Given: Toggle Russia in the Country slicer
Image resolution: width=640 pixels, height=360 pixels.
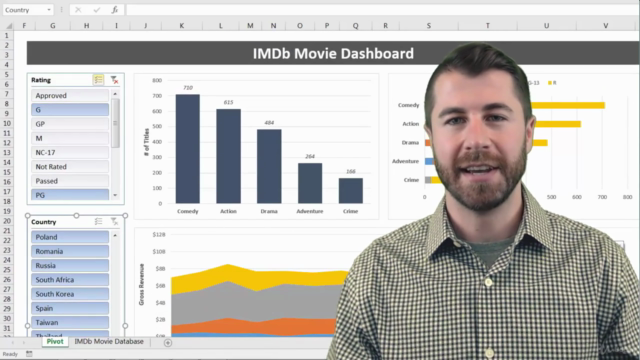Looking at the screenshot, I should tap(70, 266).
